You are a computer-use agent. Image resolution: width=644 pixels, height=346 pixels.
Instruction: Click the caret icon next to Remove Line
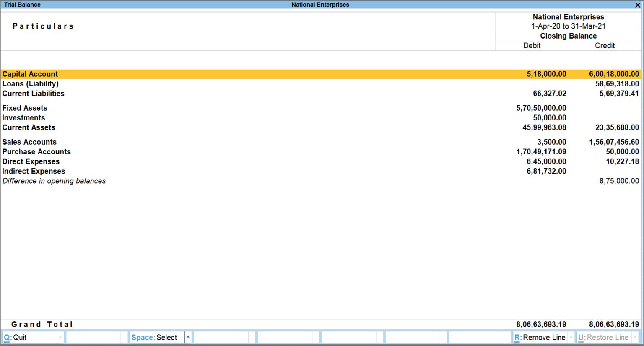pos(571,337)
